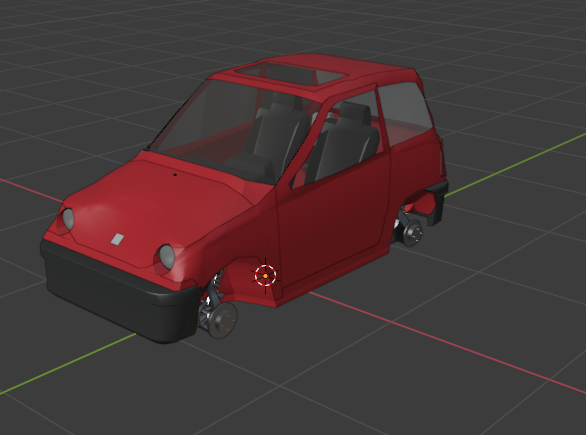Select the headlight on the car's far corner

click(x=68, y=219)
